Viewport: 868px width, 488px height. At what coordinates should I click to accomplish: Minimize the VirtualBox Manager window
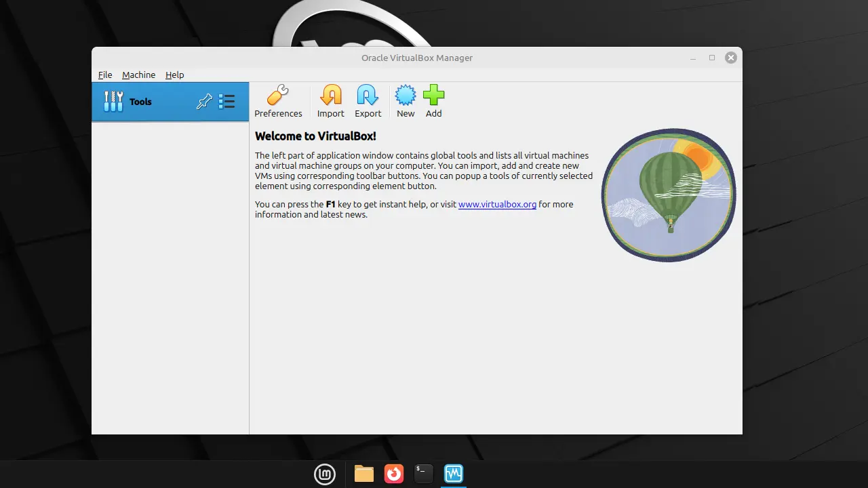pyautogui.click(x=693, y=58)
